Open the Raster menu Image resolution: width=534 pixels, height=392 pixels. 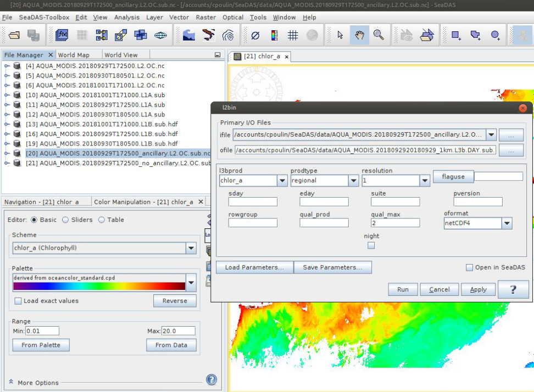[x=205, y=18]
